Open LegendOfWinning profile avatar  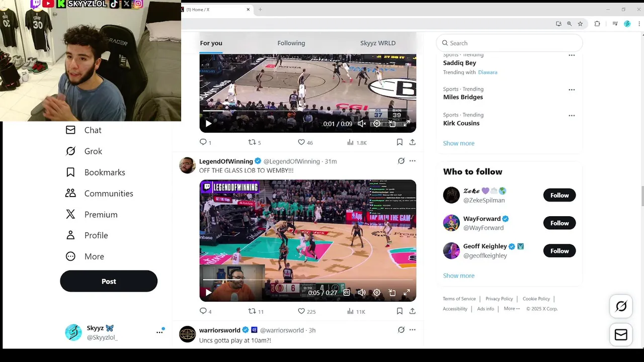(187, 165)
